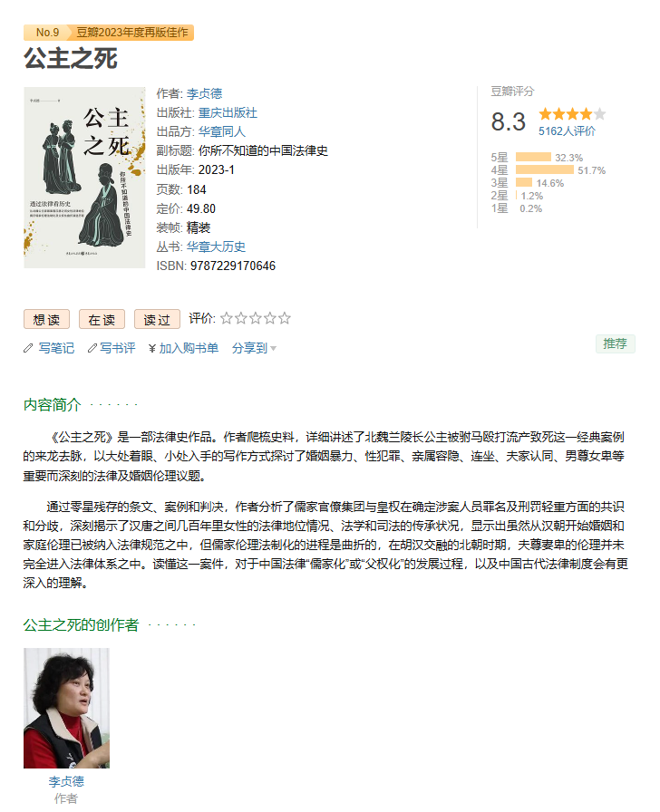Click the 推荐 button
660x812 pixels.
tap(615, 343)
